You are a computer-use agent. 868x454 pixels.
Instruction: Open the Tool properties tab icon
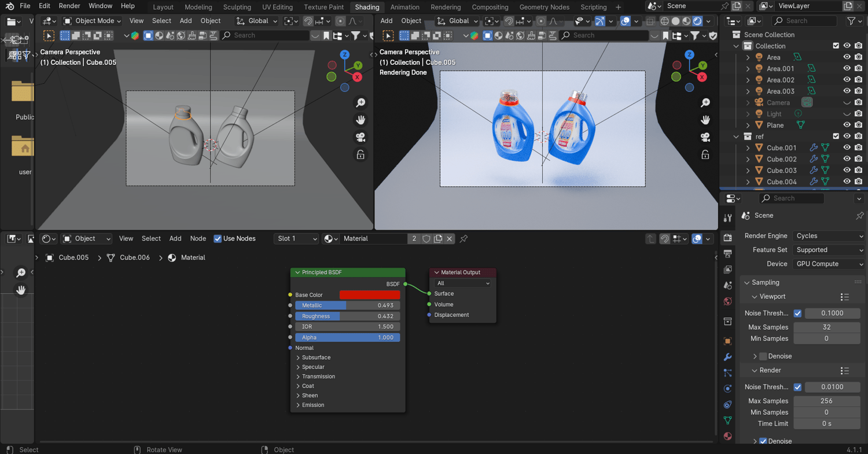click(728, 217)
